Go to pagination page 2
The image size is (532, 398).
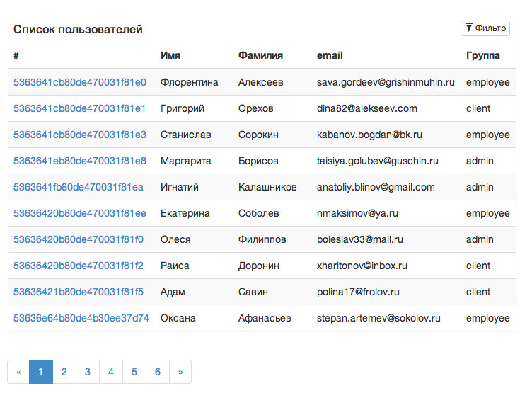pos(64,372)
